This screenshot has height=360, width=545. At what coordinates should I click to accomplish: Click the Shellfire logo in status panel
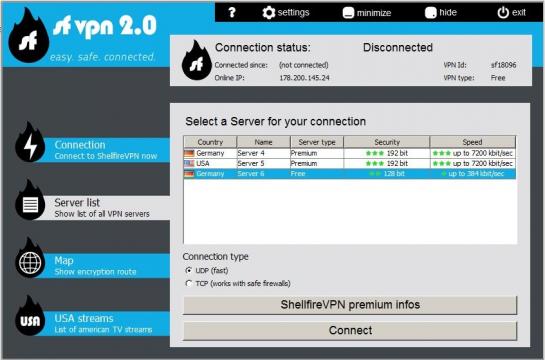click(196, 60)
